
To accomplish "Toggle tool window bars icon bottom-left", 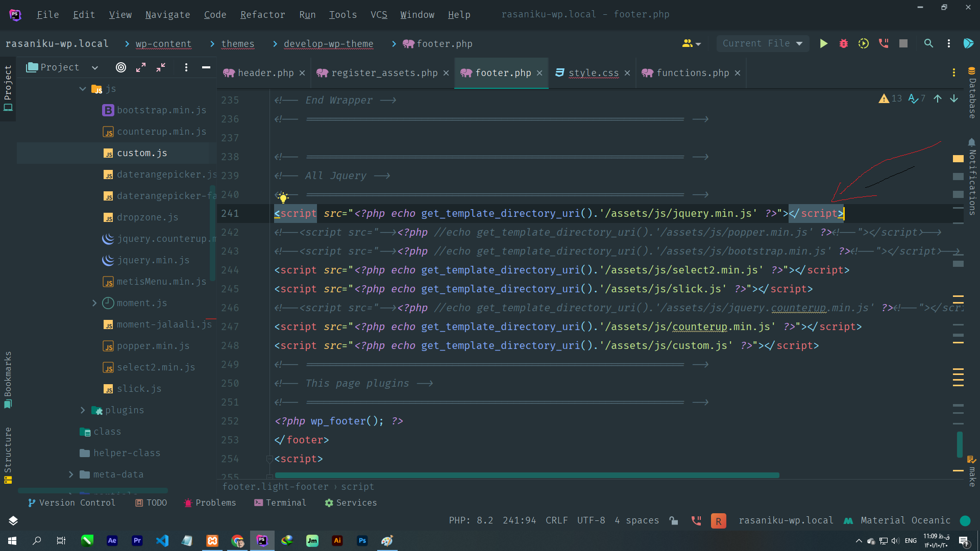I will [x=13, y=520].
